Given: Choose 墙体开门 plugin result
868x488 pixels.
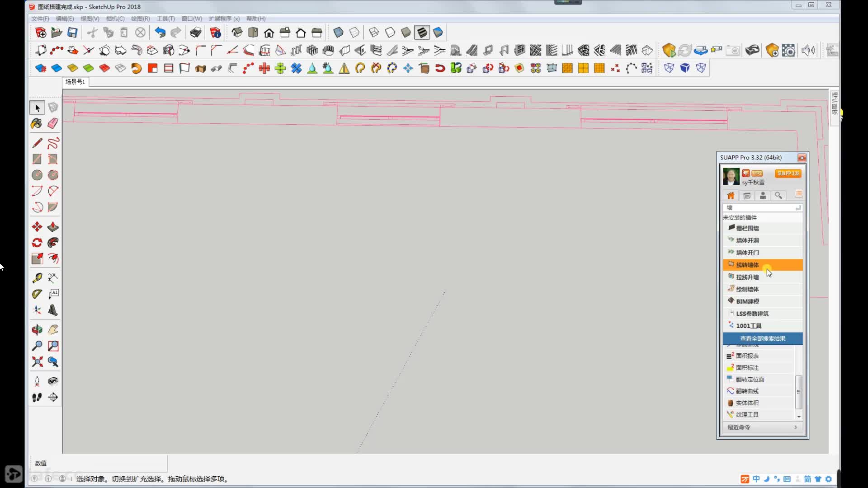Looking at the screenshot, I should (763, 253).
